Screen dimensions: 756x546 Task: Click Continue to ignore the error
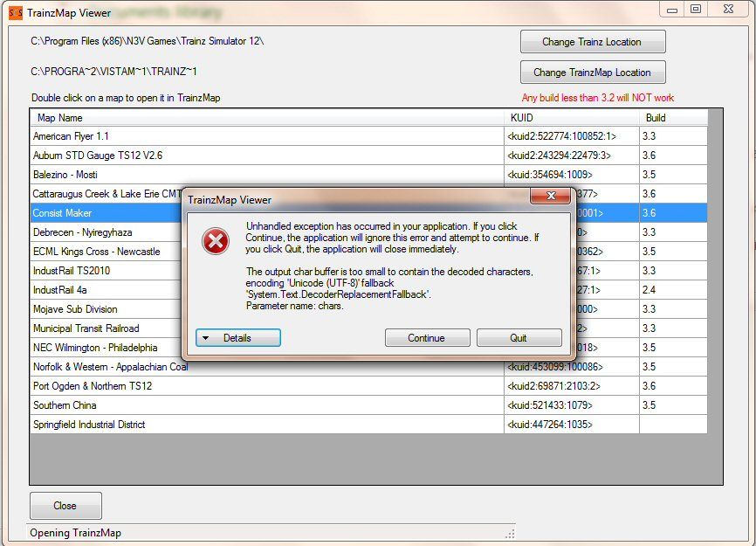click(x=427, y=337)
